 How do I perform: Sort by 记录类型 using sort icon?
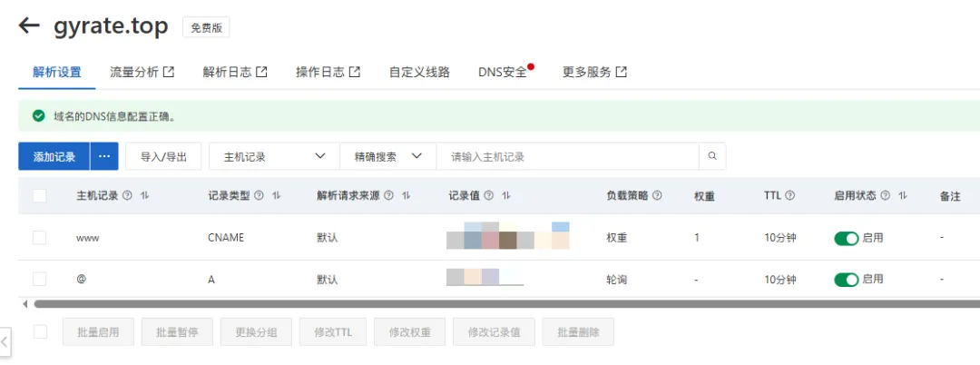(x=276, y=195)
